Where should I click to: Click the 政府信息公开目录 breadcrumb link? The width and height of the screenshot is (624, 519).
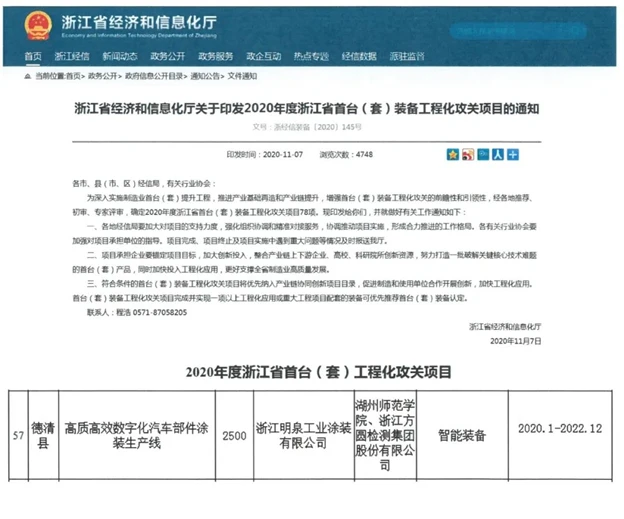[153, 76]
